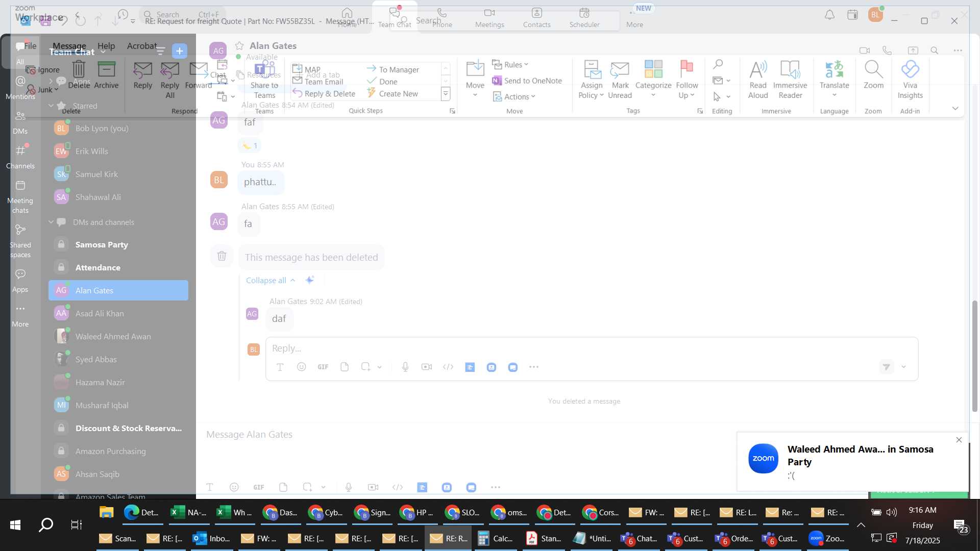Image resolution: width=980 pixels, height=551 pixels.
Task: Open text formatting in Message Alan Gates toolbar
Action: tap(209, 487)
